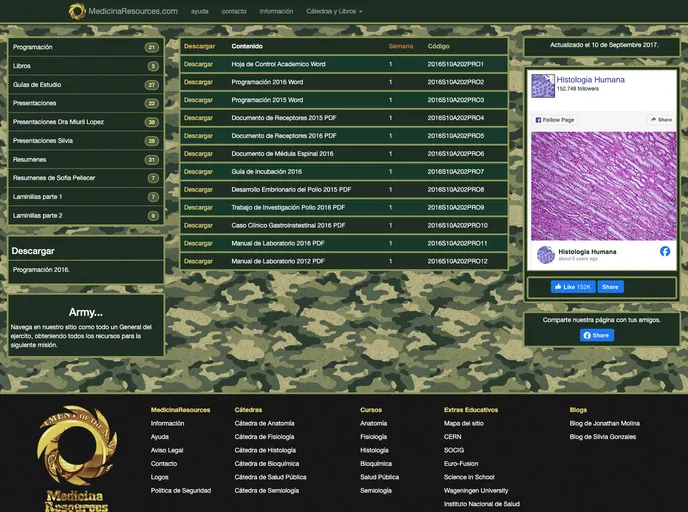Open Cátedra de Anatomía footer link
Screen dimensions: 688x512
tap(264, 423)
